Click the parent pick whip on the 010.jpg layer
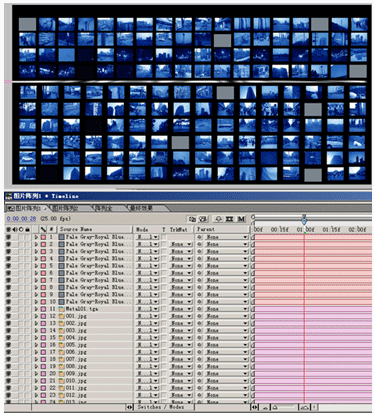The height and width of the screenshot is (413, 374). coord(199,381)
